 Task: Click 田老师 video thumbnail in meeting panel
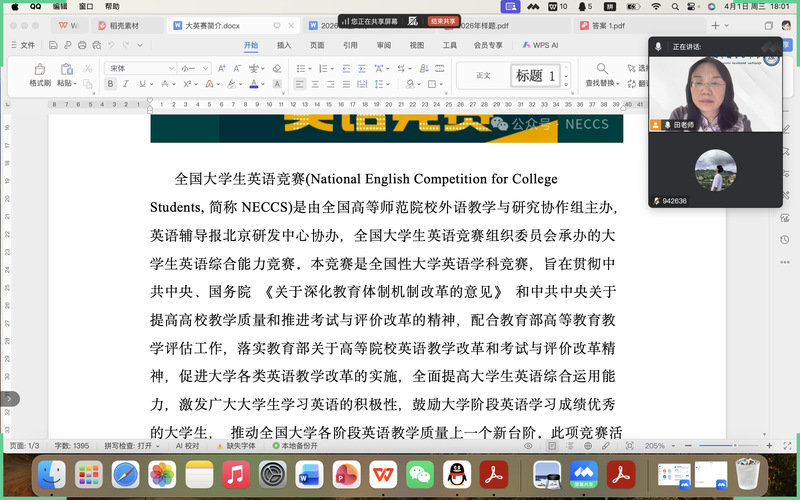click(715, 94)
